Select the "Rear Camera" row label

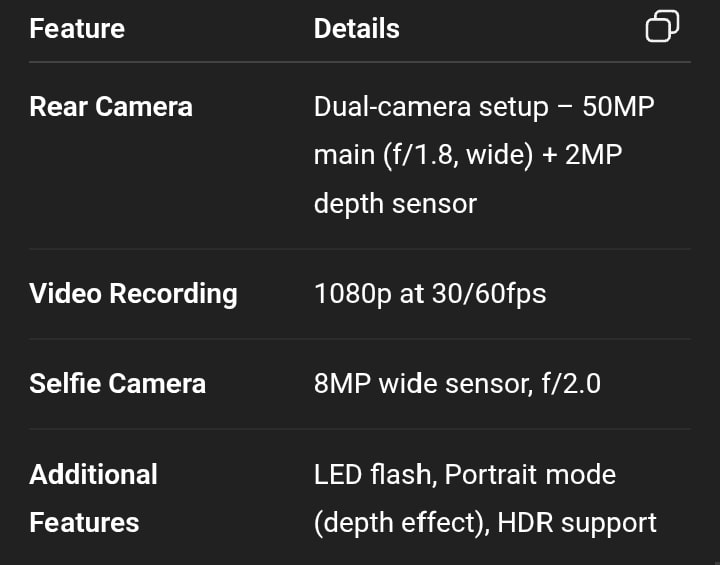point(111,107)
